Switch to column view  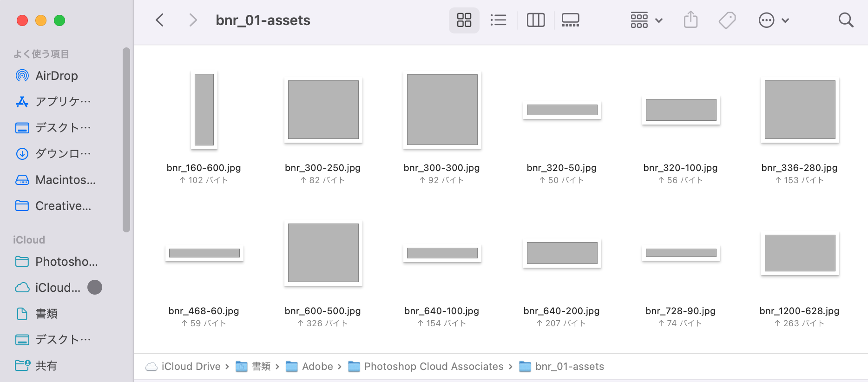[x=535, y=20]
